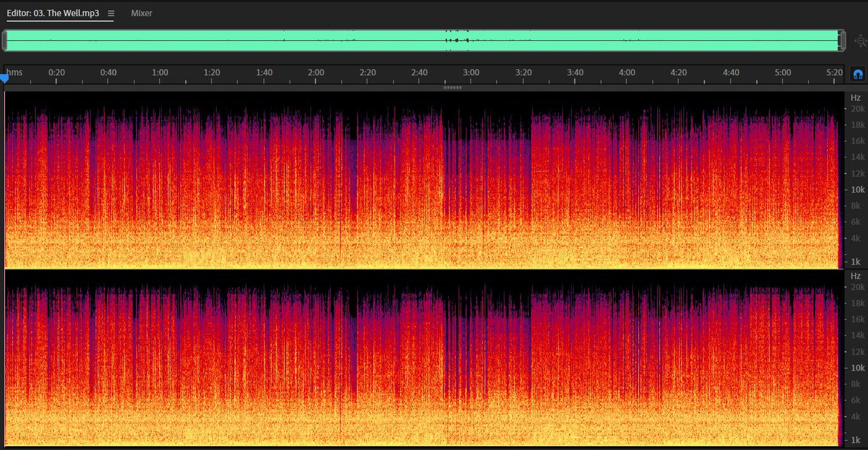Viewport: 868px width, 450px height.
Task: Click 4k on the lower channel frequency scale
Action: click(x=856, y=416)
